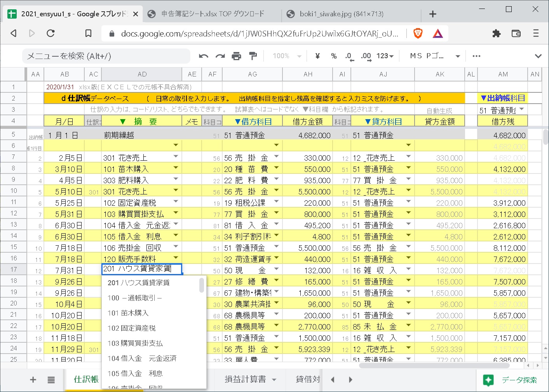
Task: Open debit dropdown for 56 売掛金 row 7
Action: [x=276, y=156]
